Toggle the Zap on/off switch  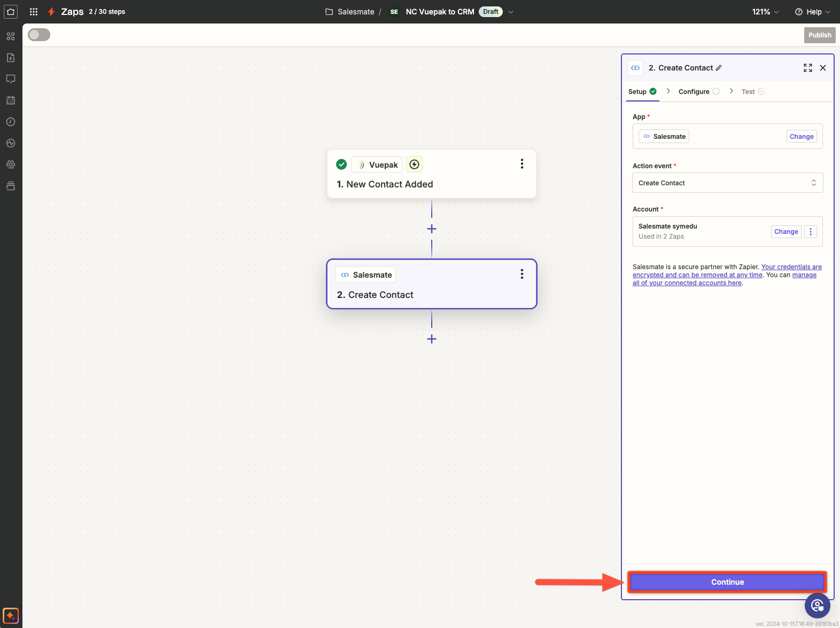(39, 35)
